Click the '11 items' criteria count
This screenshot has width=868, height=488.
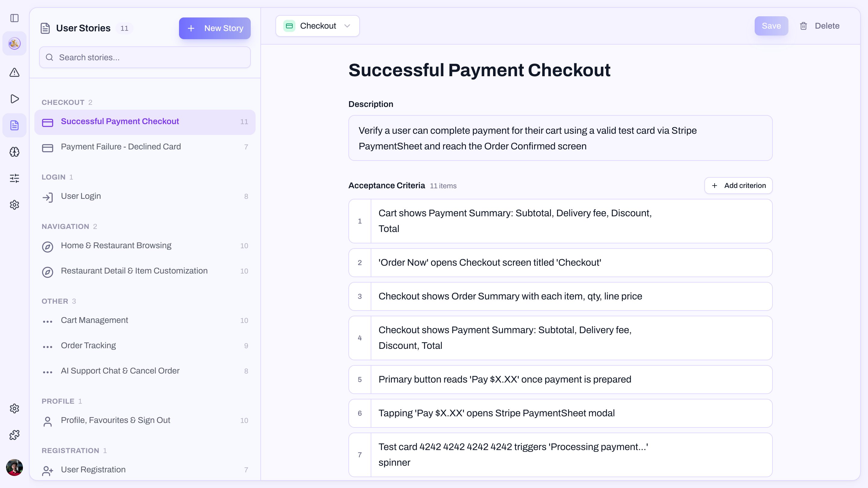pos(443,186)
